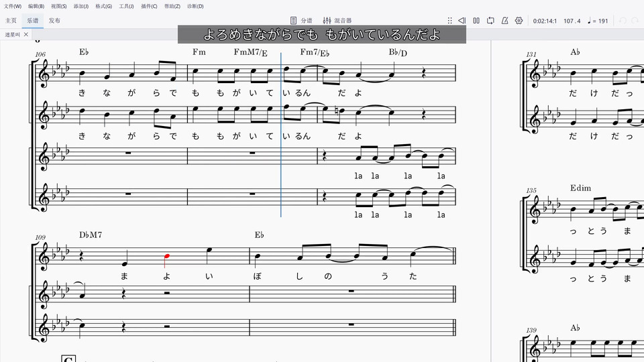644x362 pixels.
Task: Select lyric ま in measure 109
Action: click(124, 276)
